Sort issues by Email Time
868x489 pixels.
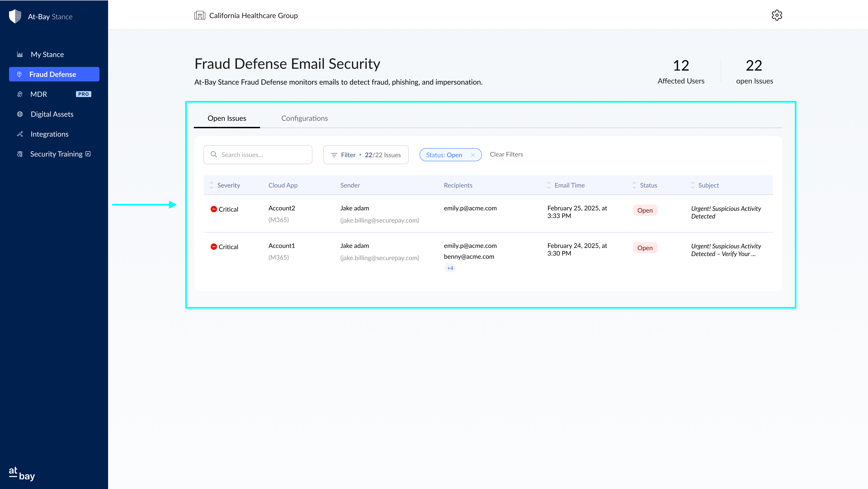coord(549,185)
